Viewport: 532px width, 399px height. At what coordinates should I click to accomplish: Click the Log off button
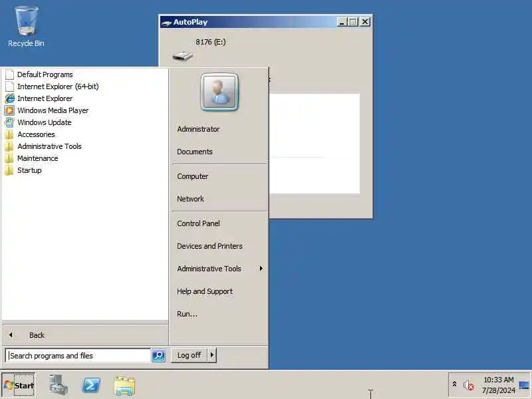tap(189, 355)
